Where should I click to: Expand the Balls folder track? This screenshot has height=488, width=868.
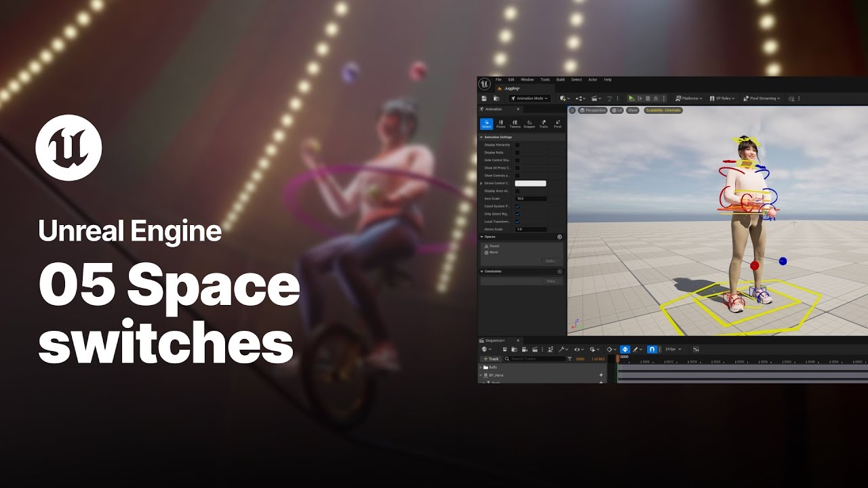click(481, 367)
